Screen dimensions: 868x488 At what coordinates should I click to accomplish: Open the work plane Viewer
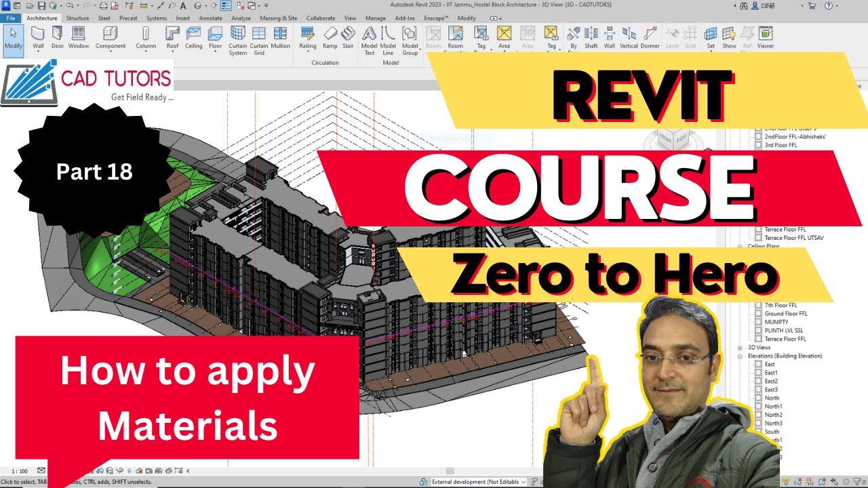click(x=766, y=38)
